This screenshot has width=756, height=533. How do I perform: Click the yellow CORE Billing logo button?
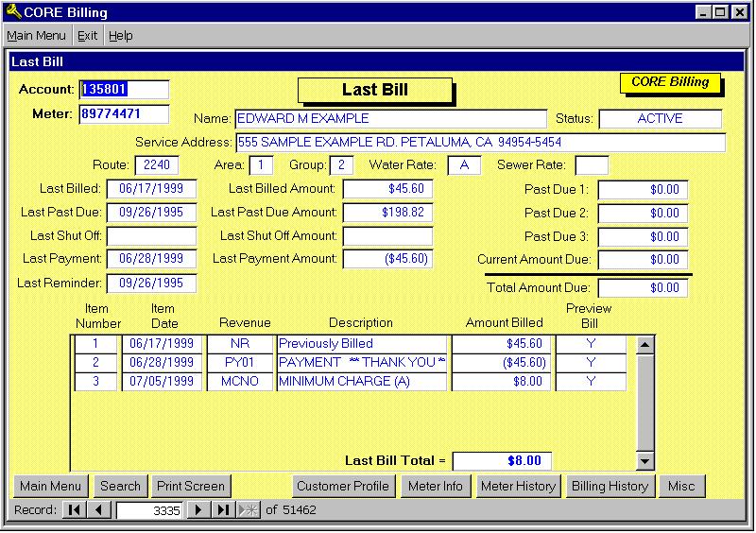[670, 82]
